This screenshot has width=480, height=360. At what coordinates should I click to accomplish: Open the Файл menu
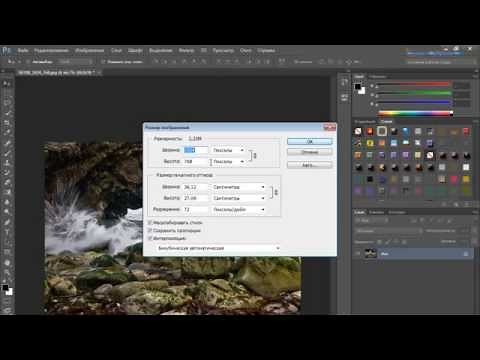coord(23,51)
